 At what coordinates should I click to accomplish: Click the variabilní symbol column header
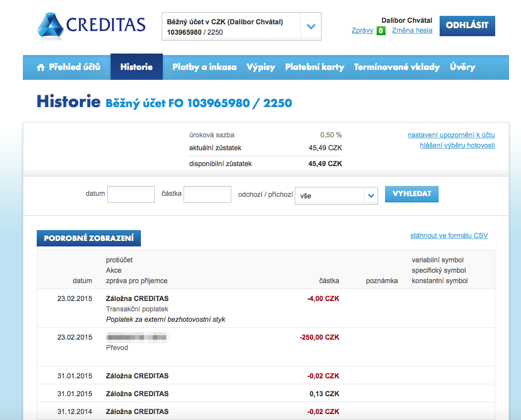coord(438,260)
